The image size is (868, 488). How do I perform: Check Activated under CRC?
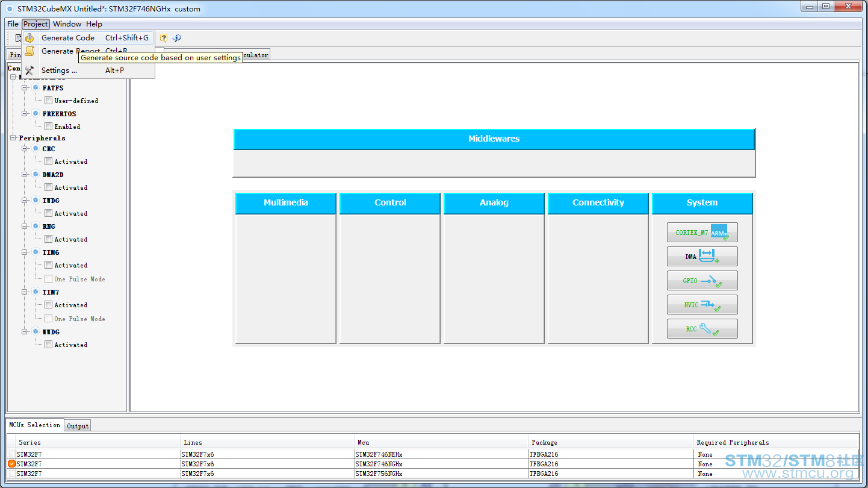(48, 161)
